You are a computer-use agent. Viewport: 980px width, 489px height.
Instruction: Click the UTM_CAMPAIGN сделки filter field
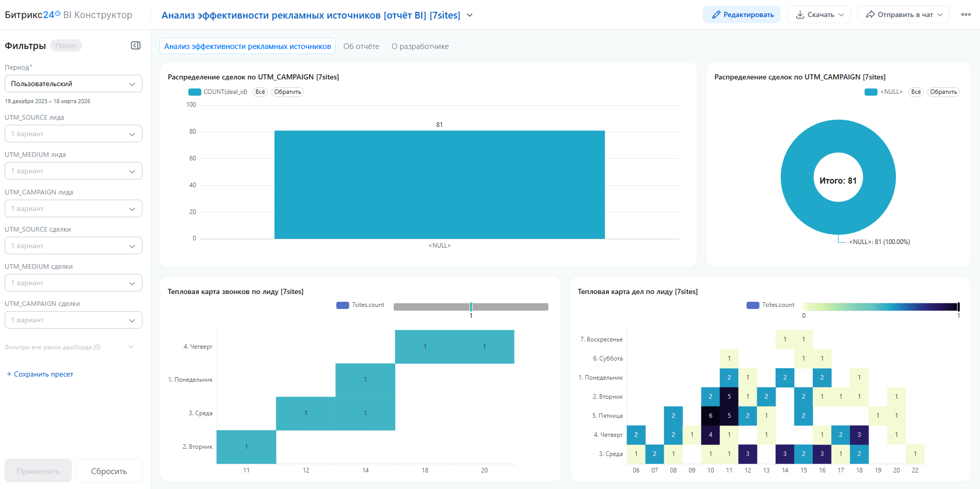73,320
